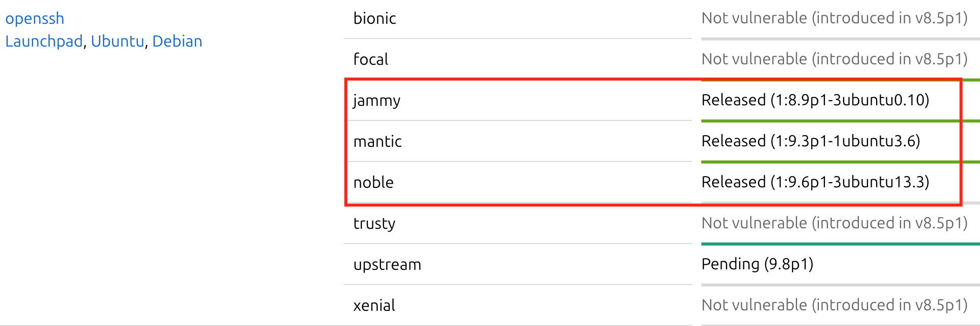Click Released 1:8.9p1-3ubuntu0.10 status for jammy
980x326 pixels.
pyautogui.click(x=815, y=100)
